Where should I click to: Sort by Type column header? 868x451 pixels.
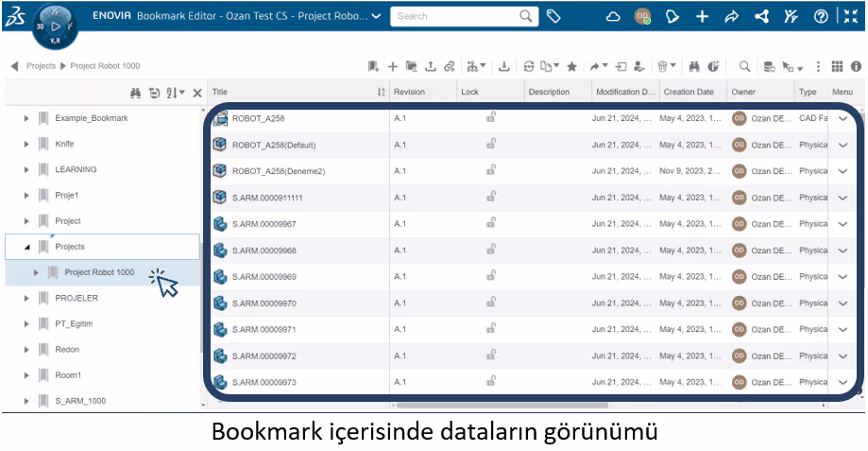click(x=808, y=92)
